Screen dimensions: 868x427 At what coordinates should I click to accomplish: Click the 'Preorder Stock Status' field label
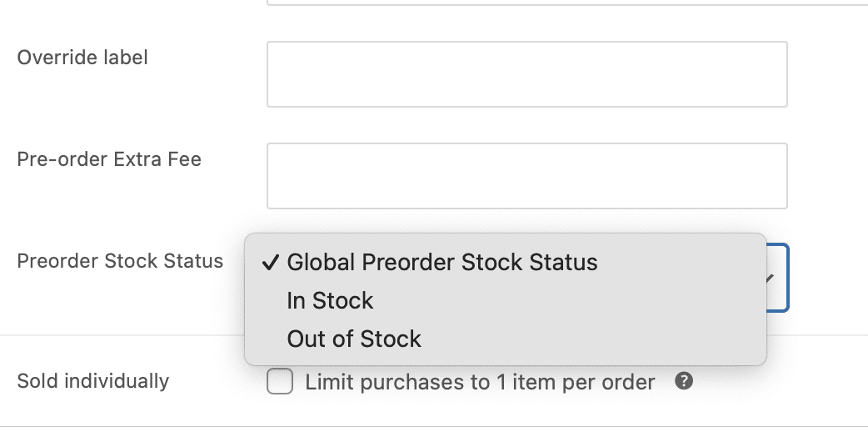click(120, 261)
